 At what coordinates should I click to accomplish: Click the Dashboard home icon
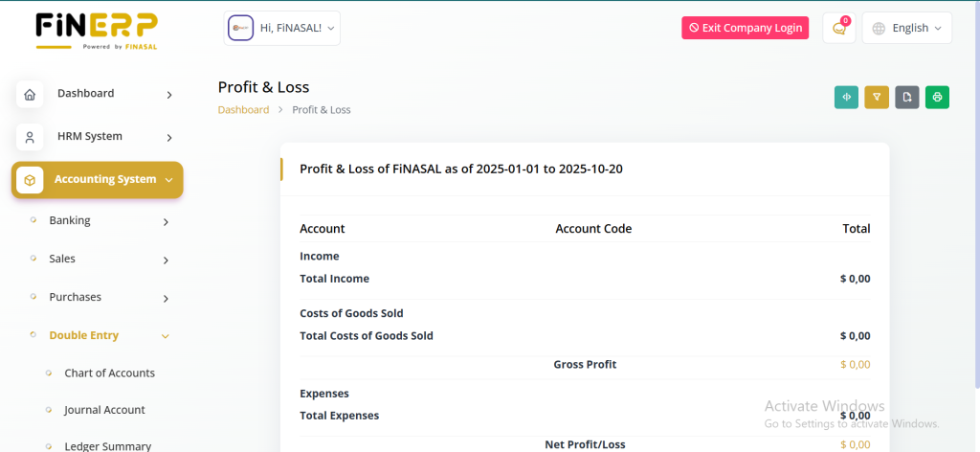pos(30,94)
